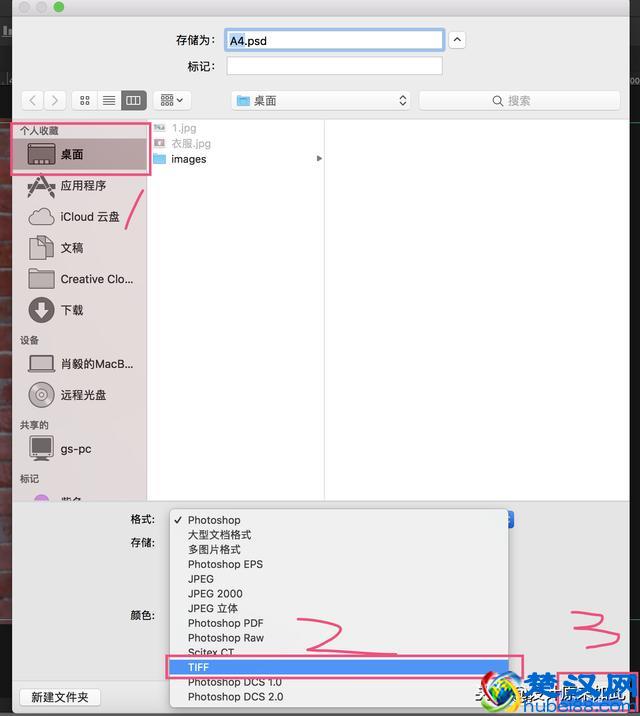This screenshot has height=716, width=640.
Task: Switch to list view
Action: [x=109, y=100]
